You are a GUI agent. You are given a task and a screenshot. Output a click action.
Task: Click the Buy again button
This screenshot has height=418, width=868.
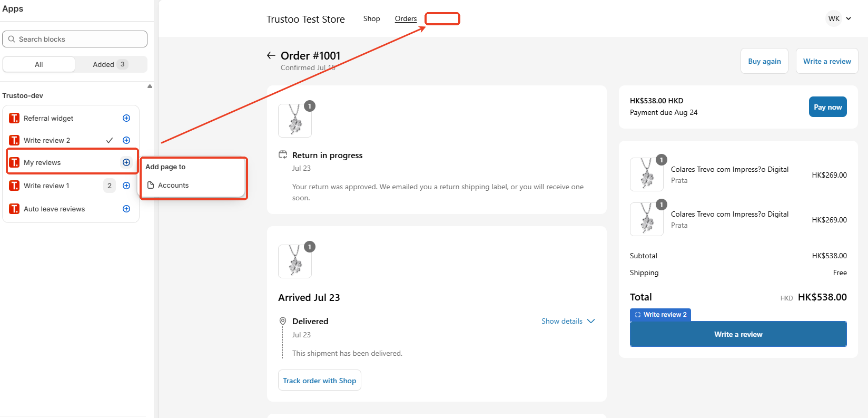pyautogui.click(x=764, y=61)
